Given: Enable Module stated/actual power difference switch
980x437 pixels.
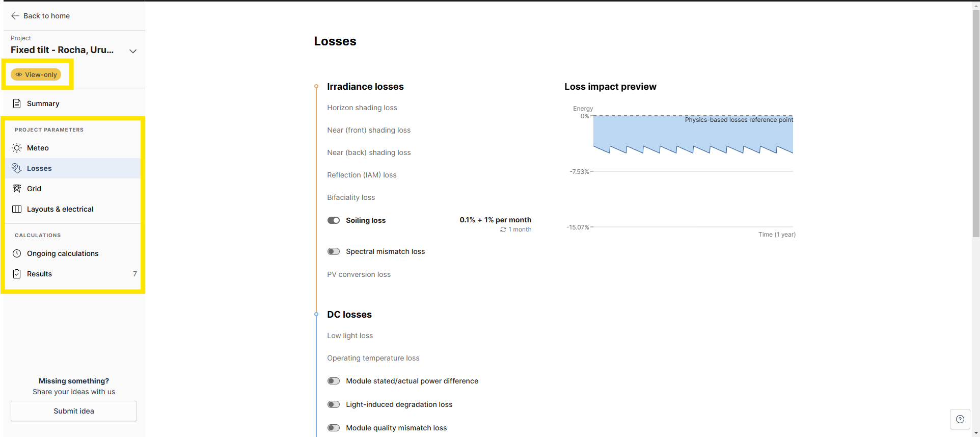Looking at the screenshot, I should point(334,381).
